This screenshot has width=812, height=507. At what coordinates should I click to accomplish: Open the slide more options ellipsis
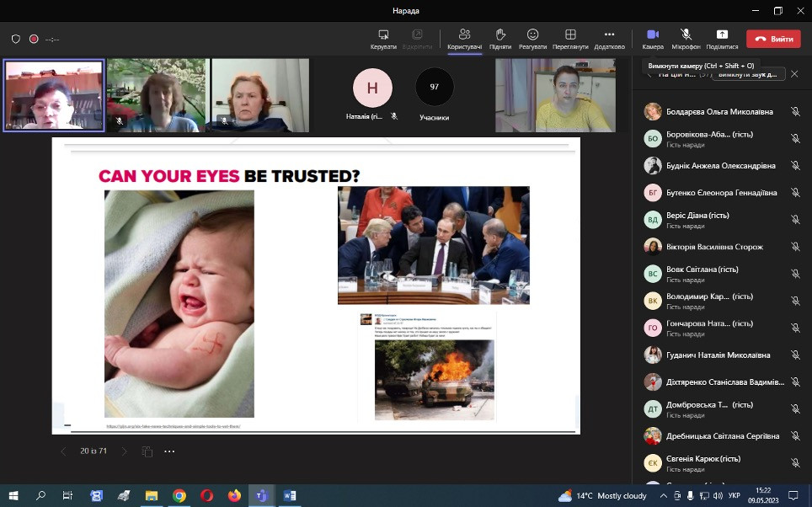(x=169, y=451)
